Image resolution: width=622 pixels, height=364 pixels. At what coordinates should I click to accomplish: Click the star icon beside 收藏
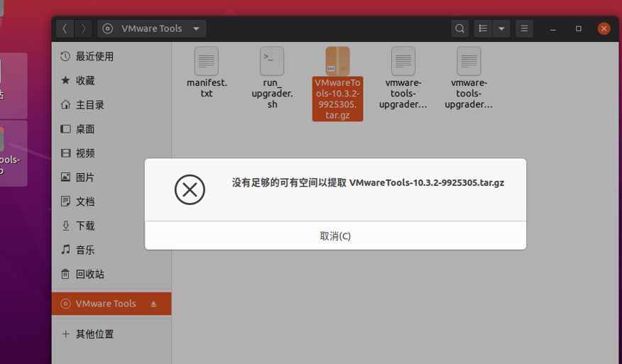click(x=65, y=80)
